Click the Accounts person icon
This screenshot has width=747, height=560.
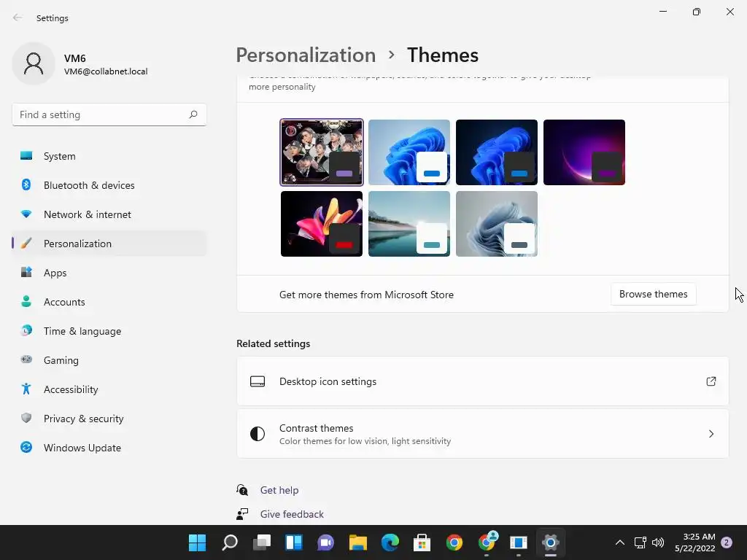pos(26,301)
